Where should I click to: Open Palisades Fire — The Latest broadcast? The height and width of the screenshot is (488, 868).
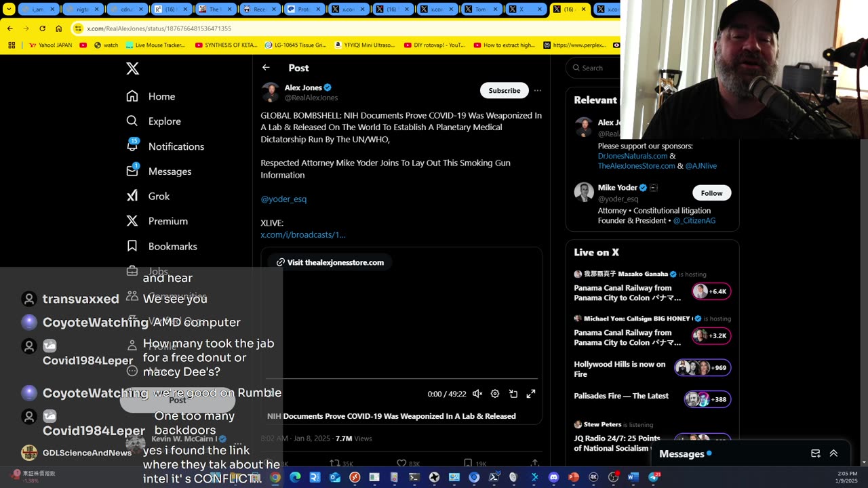652,398
